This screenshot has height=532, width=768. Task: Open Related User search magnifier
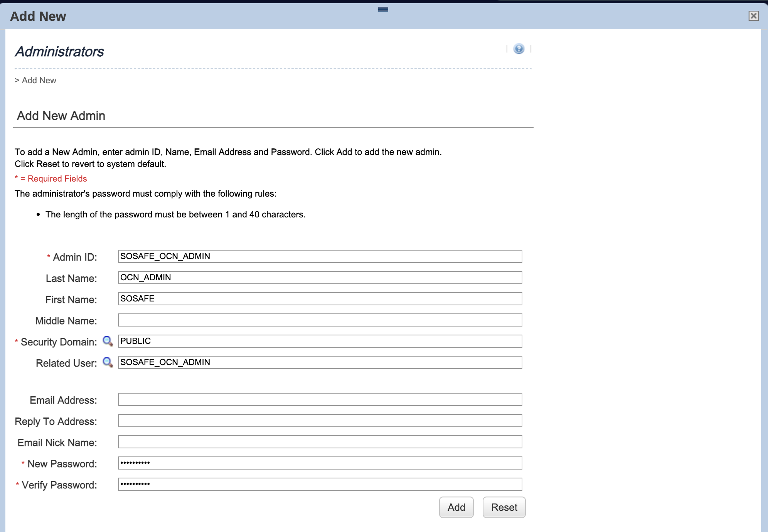(x=108, y=362)
